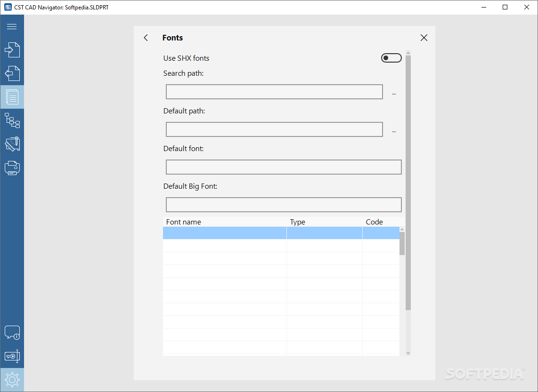The image size is (538, 392).
Task: Browse for Default path folder
Action: pos(394,131)
